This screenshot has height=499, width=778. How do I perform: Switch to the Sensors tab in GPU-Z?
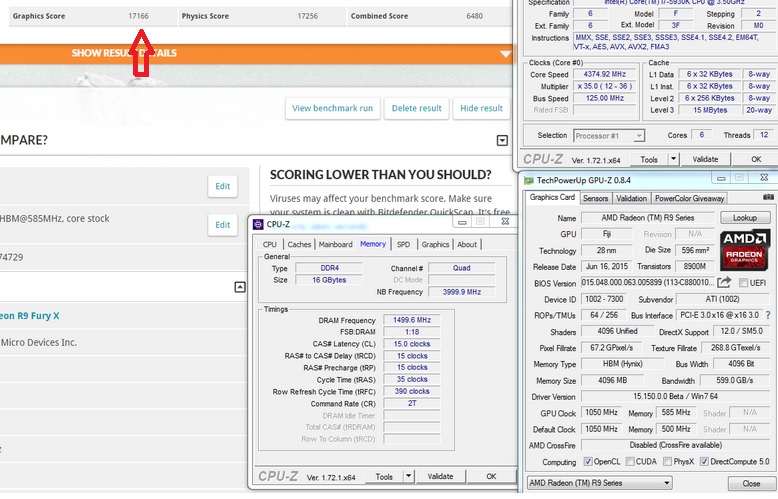(x=595, y=198)
